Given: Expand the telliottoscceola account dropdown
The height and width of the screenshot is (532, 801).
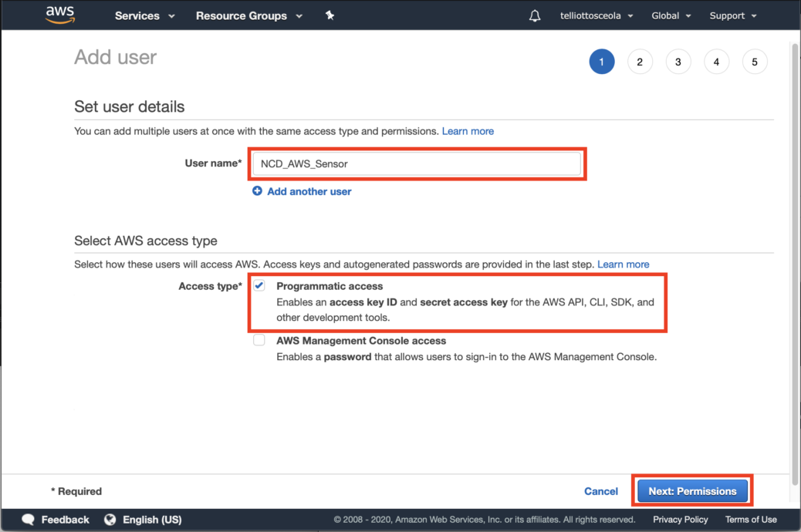Looking at the screenshot, I should [x=596, y=15].
